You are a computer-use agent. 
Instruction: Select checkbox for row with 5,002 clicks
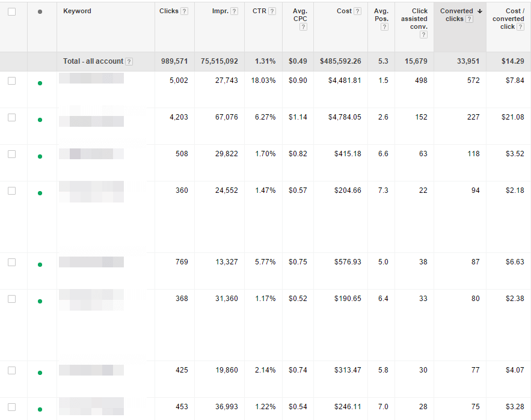12,81
